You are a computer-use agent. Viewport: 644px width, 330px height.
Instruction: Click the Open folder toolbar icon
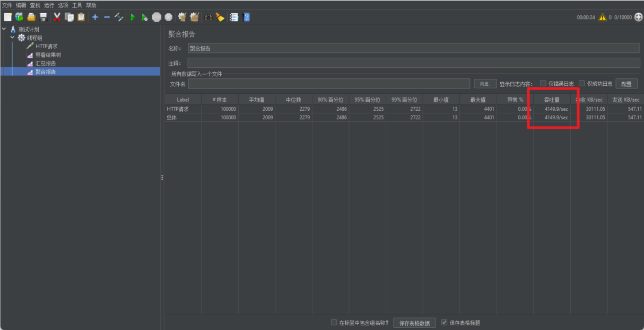(x=31, y=17)
